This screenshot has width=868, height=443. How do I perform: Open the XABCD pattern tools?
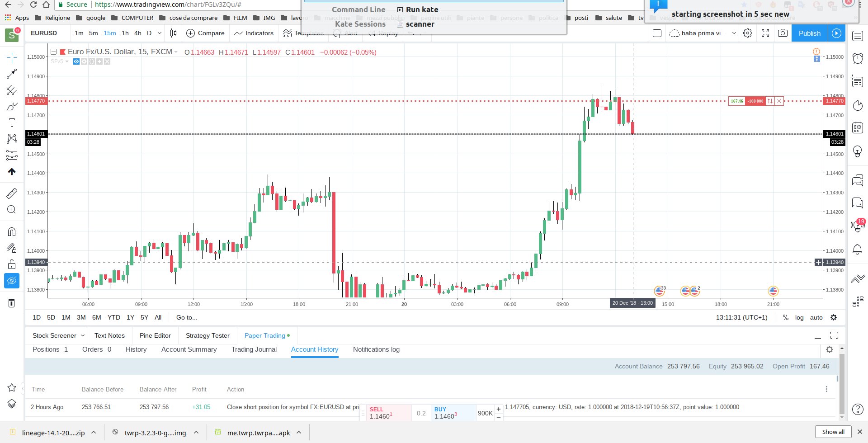pos(12,139)
